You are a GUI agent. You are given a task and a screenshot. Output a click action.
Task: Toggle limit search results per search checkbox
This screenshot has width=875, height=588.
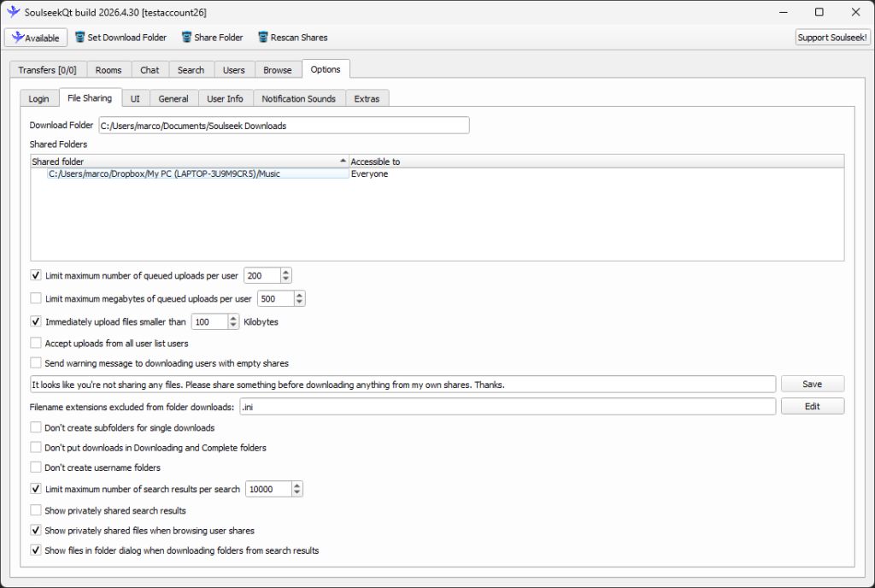pos(36,489)
